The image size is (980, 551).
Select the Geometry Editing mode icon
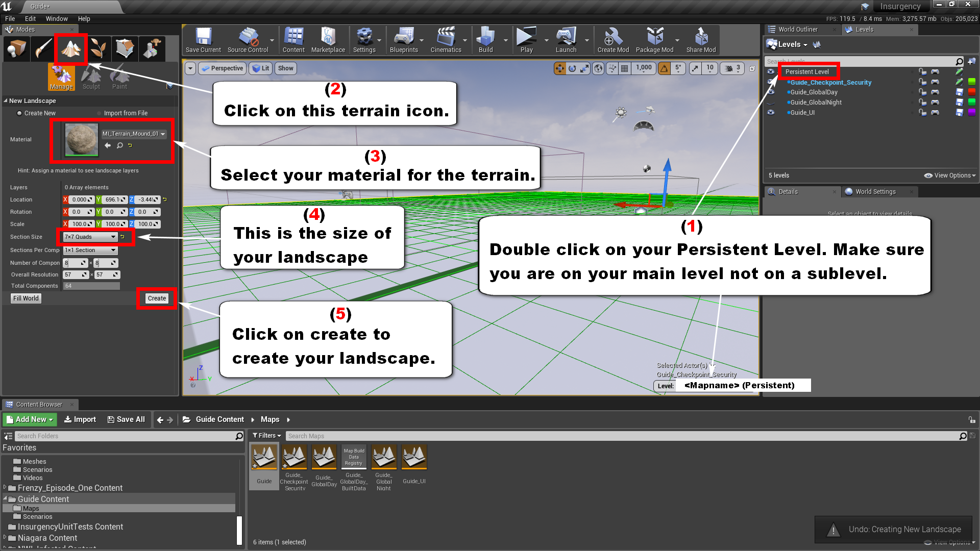125,49
